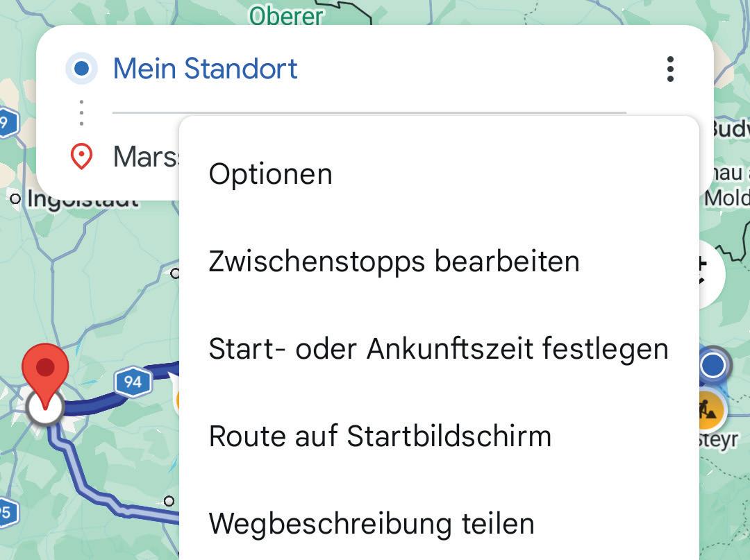Click the red destination pin in route panel
This screenshot has width=750, height=560.
tap(82, 157)
